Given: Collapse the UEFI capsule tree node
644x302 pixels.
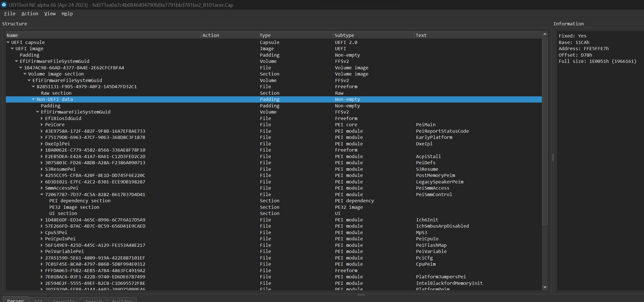Looking at the screenshot, I should point(8,42).
